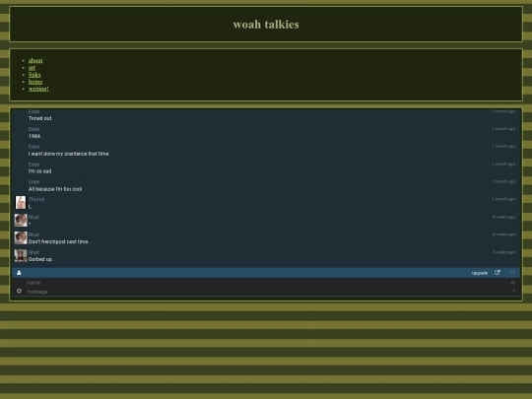Focus the message input field
Viewport: 532px width, 399px height.
coord(266,292)
